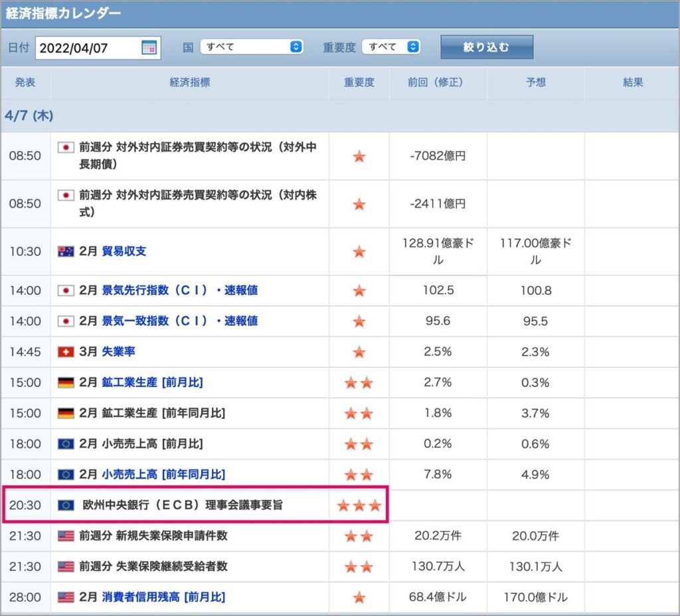This screenshot has height=616, width=680.
Task: Click the forecast value 117.00億豪ドル
Action: (x=536, y=252)
